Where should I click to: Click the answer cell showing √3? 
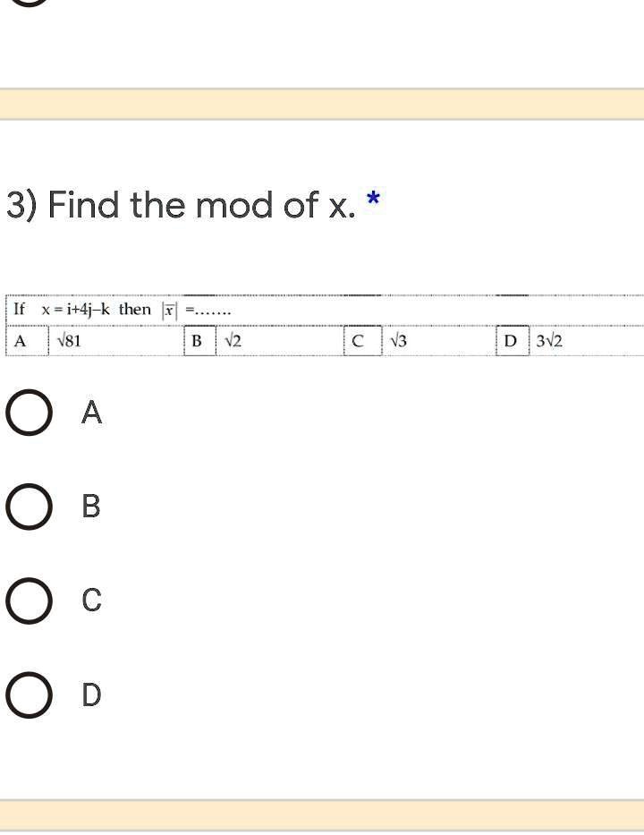397,340
